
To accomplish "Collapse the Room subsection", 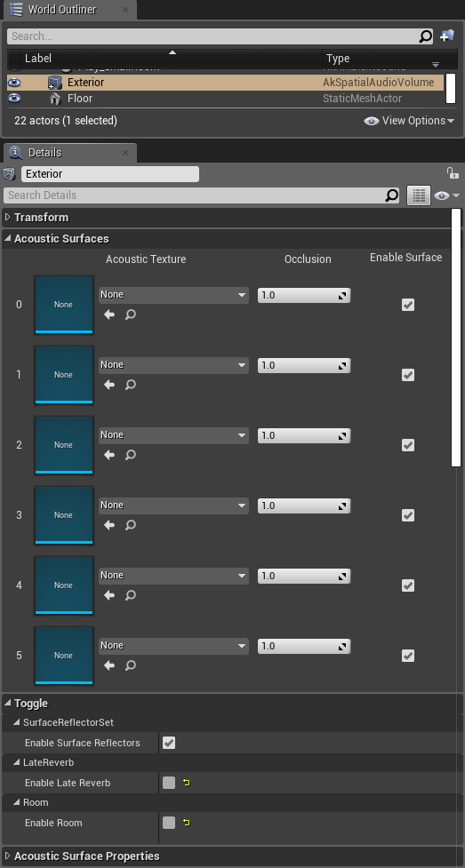I will [17, 802].
